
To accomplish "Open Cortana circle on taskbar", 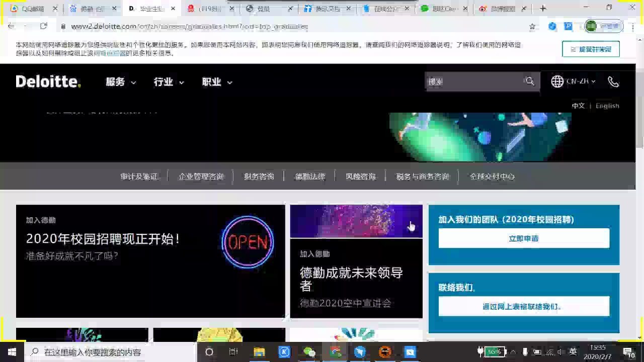I will tap(209, 352).
